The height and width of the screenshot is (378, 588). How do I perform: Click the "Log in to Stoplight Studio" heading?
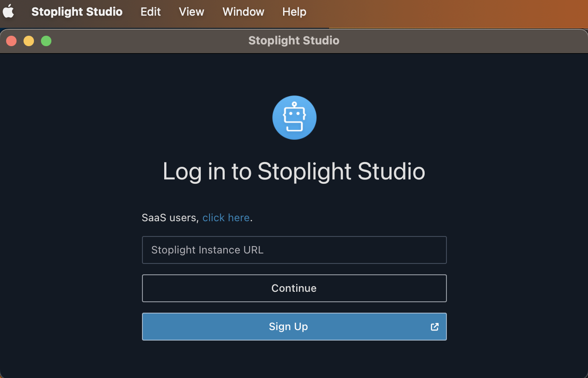click(294, 171)
